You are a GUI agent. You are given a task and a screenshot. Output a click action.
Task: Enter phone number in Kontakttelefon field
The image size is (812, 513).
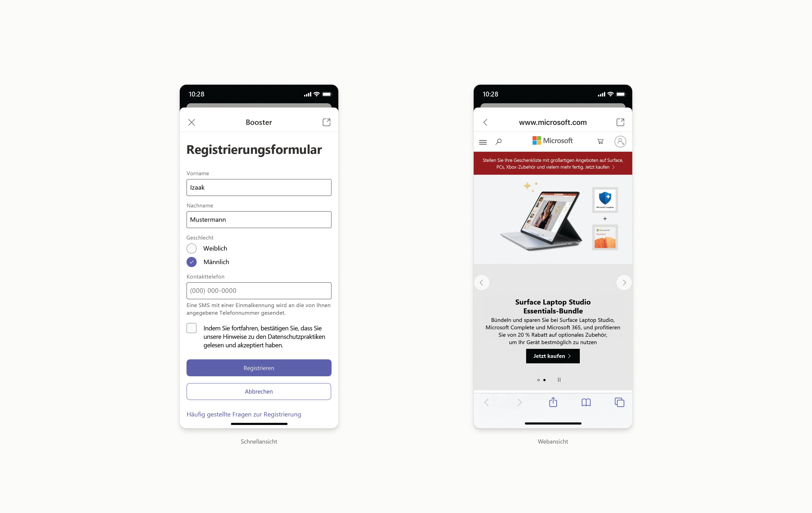pos(259,290)
